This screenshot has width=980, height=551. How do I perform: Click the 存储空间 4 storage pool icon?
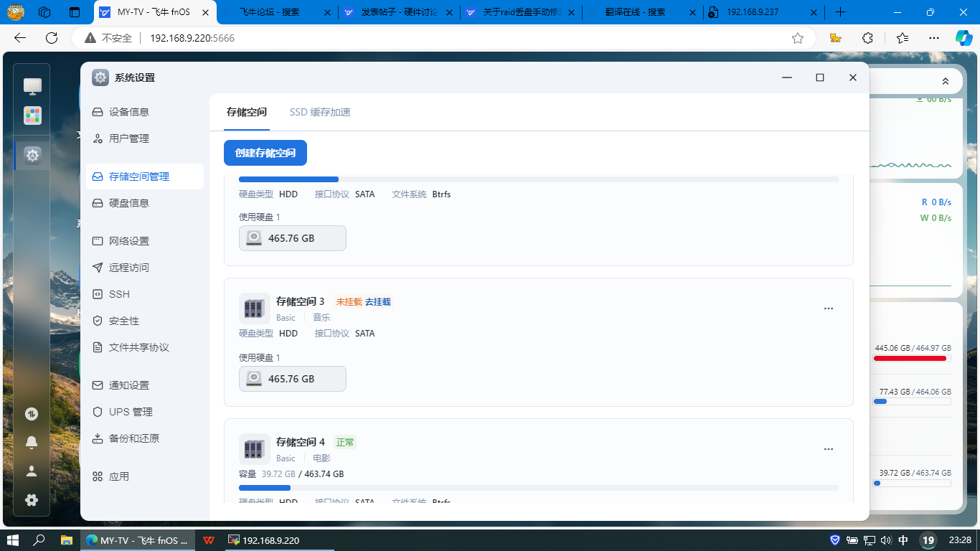254,449
